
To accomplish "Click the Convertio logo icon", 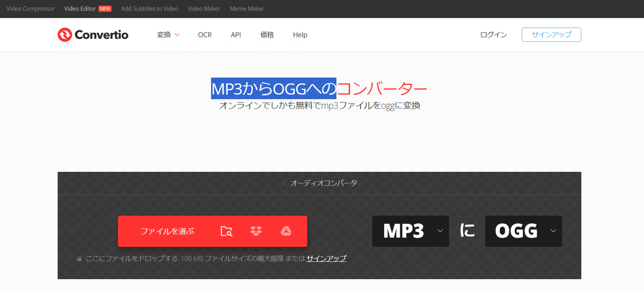I will click(x=64, y=35).
